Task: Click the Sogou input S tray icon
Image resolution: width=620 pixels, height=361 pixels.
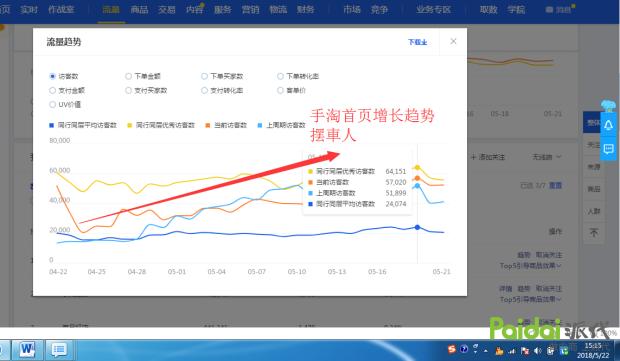Action: (452, 349)
